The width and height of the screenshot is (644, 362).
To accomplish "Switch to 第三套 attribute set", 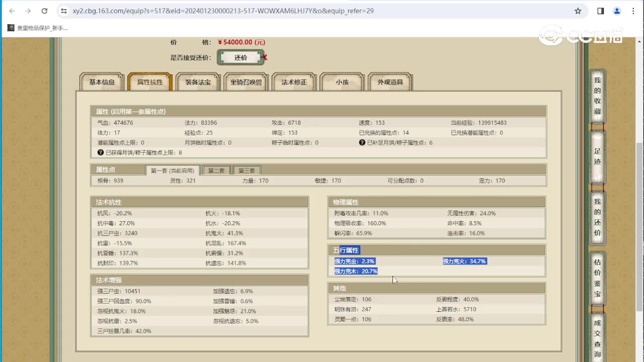I will pyautogui.click(x=247, y=170).
